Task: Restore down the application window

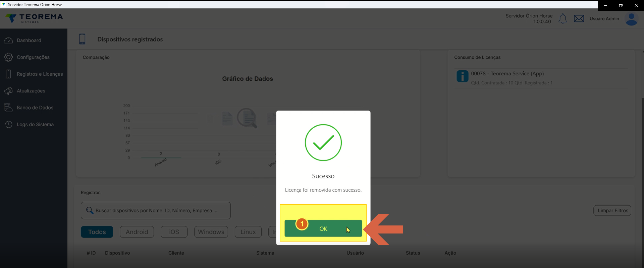Action: tap(621, 5)
